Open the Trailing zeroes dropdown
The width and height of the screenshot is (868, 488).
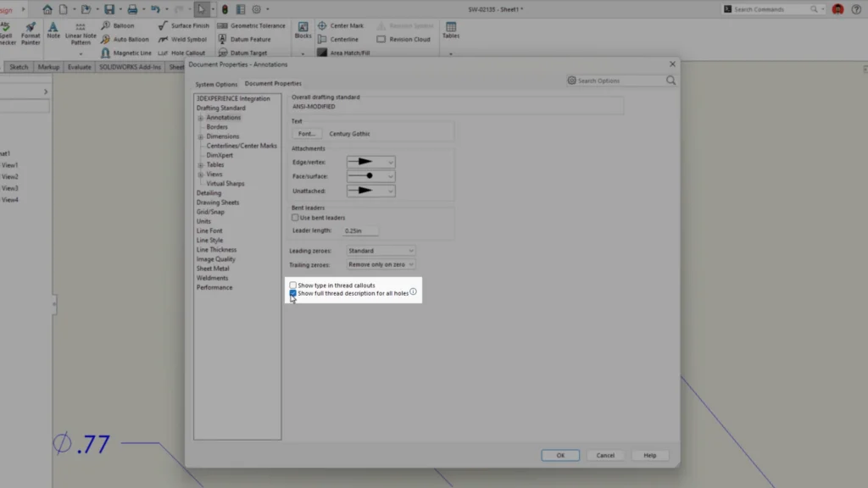tap(381, 264)
